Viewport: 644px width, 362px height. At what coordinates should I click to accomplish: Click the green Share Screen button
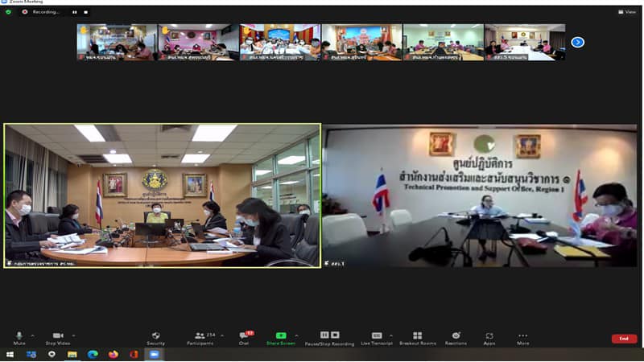[x=281, y=338]
